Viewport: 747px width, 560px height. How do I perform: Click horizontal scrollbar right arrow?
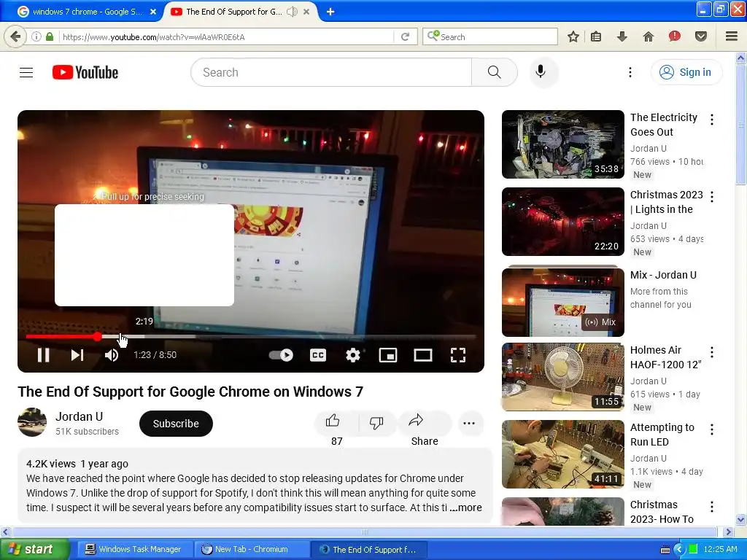(x=728, y=532)
